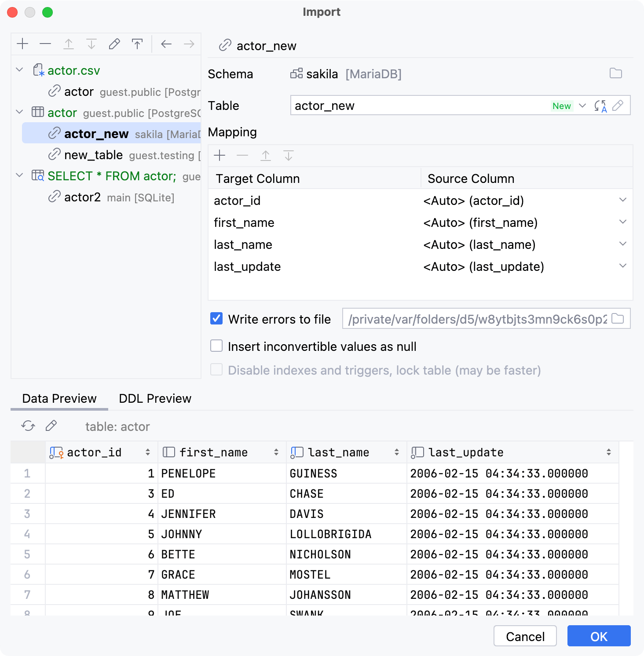Image resolution: width=644 pixels, height=656 pixels.
Task: Open the edit pencil icon in the top toolbar
Action: pyautogui.click(x=114, y=44)
